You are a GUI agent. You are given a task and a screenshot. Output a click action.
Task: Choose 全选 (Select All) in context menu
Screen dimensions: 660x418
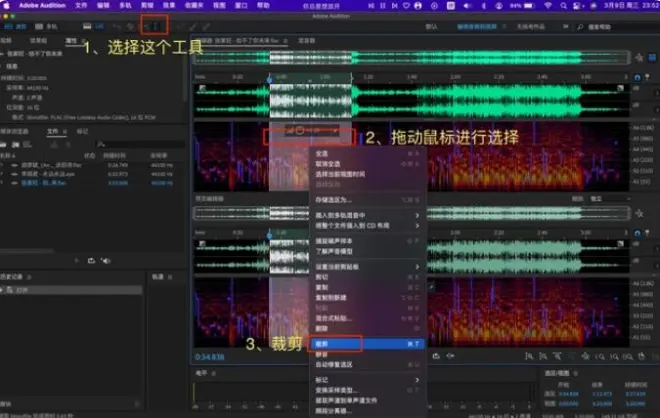322,153
